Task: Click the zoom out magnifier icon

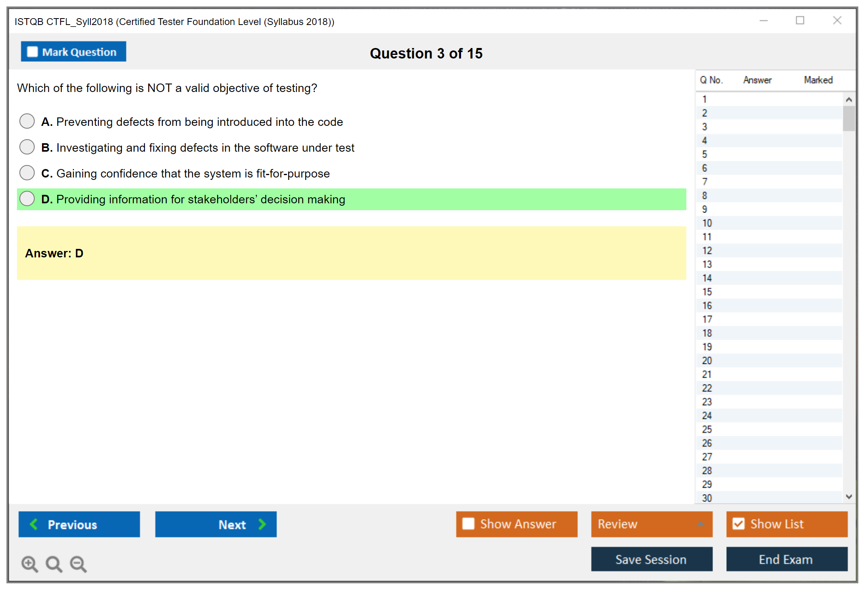Action: (x=78, y=564)
